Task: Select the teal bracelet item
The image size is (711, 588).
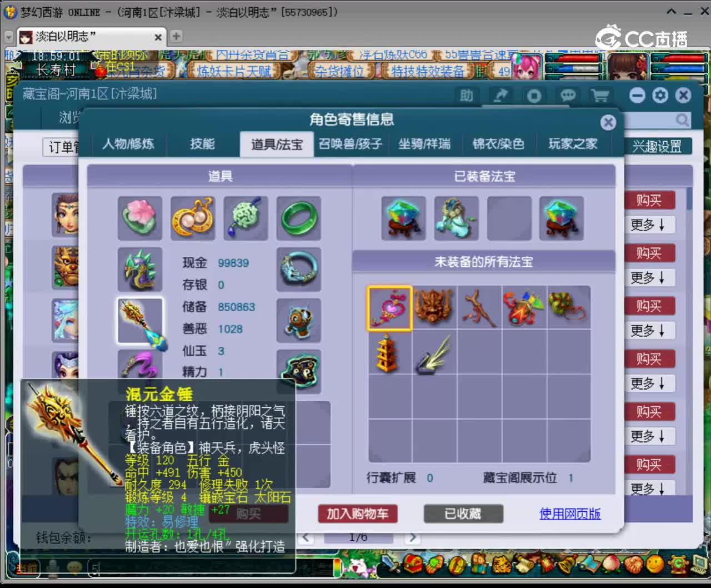Action: click(x=299, y=270)
